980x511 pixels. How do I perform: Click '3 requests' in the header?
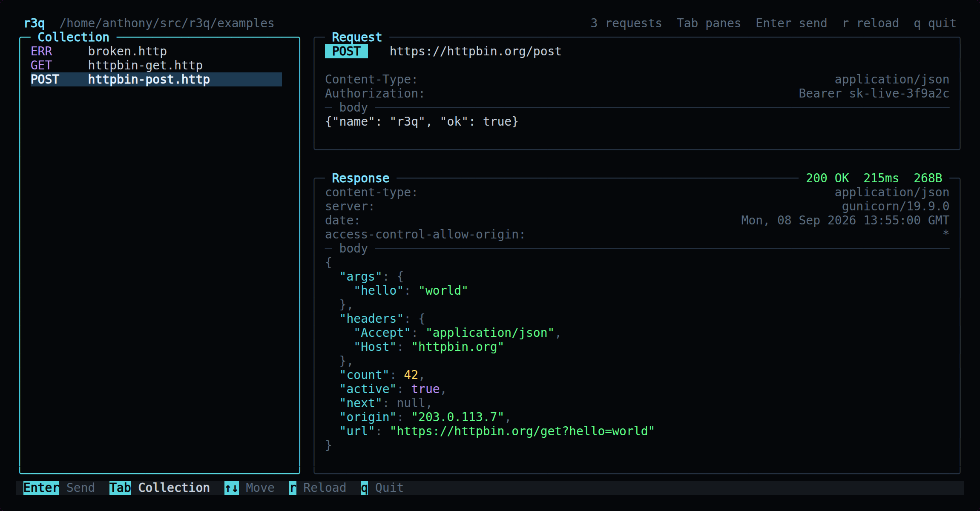626,23
